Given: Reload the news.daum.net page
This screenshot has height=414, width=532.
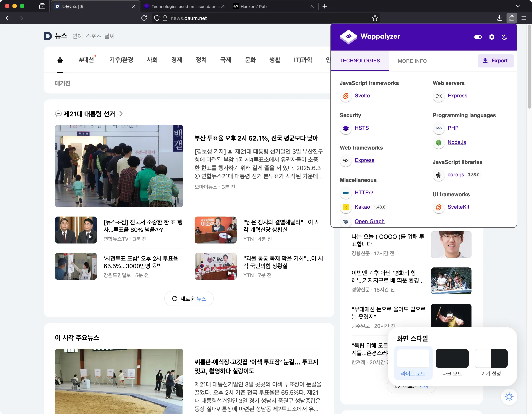Looking at the screenshot, I should pos(144,18).
